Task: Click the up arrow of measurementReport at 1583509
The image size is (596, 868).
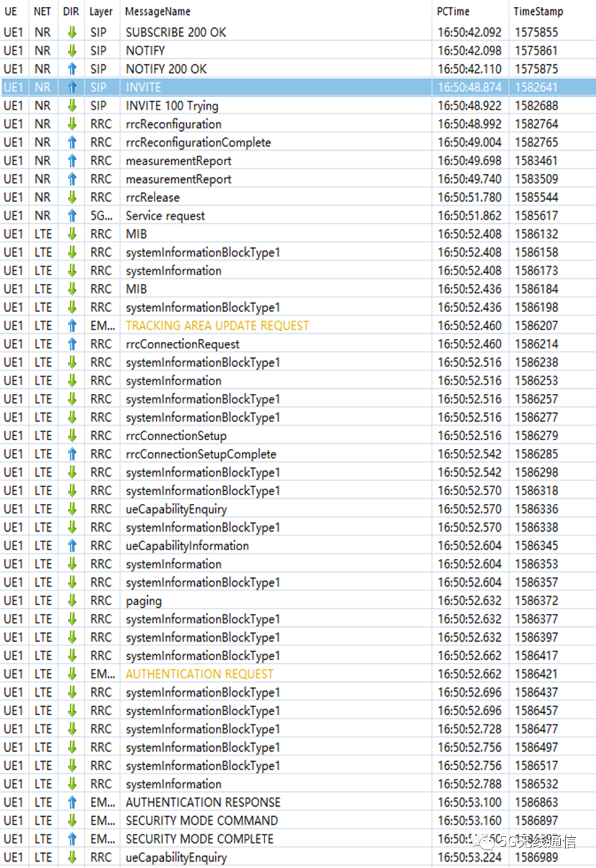Action: (72, 179)
